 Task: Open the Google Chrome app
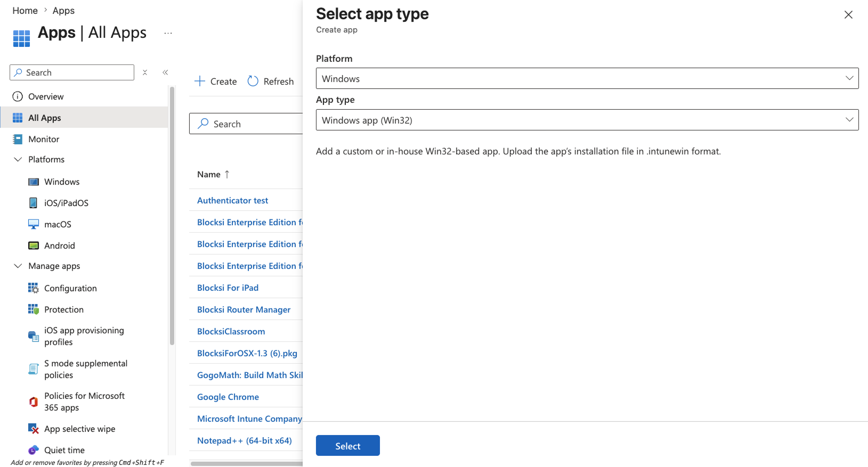coord(228,397)
